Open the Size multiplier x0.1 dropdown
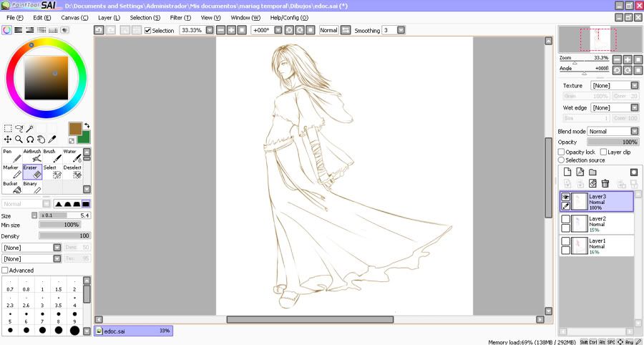Viewport: 644px width, 345px height. pos(34,215)
